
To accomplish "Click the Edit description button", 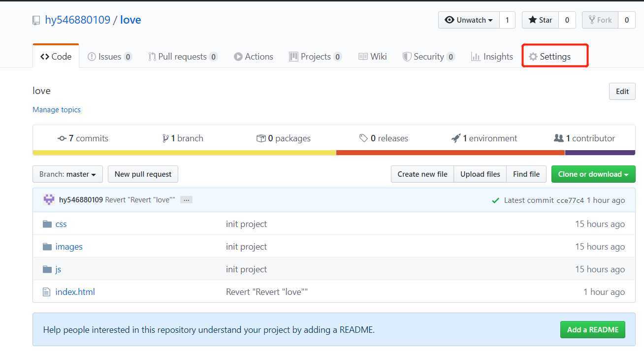I will (622, 92).
